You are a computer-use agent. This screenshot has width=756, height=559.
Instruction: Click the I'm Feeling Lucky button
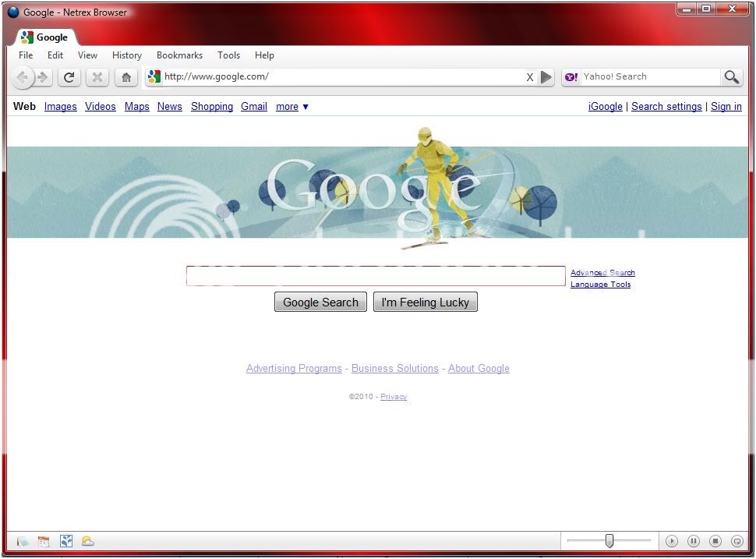[425, 302]
